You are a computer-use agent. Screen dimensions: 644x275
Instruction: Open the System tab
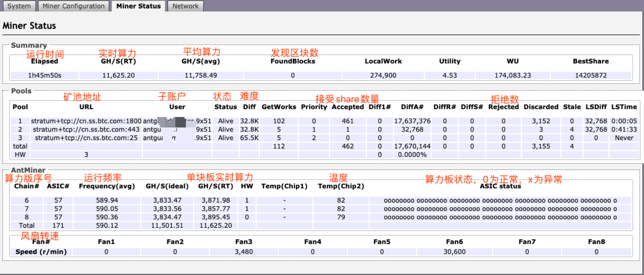pos(19,6)
